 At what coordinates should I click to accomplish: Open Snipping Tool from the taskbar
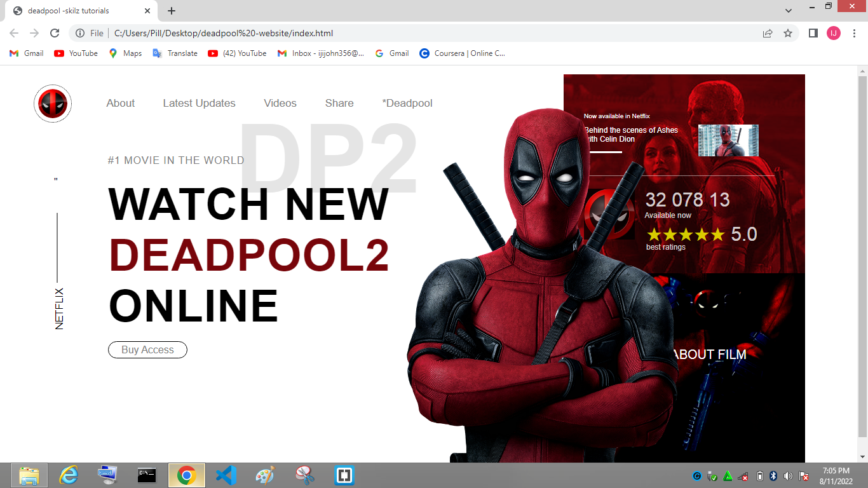pos(304,475)
